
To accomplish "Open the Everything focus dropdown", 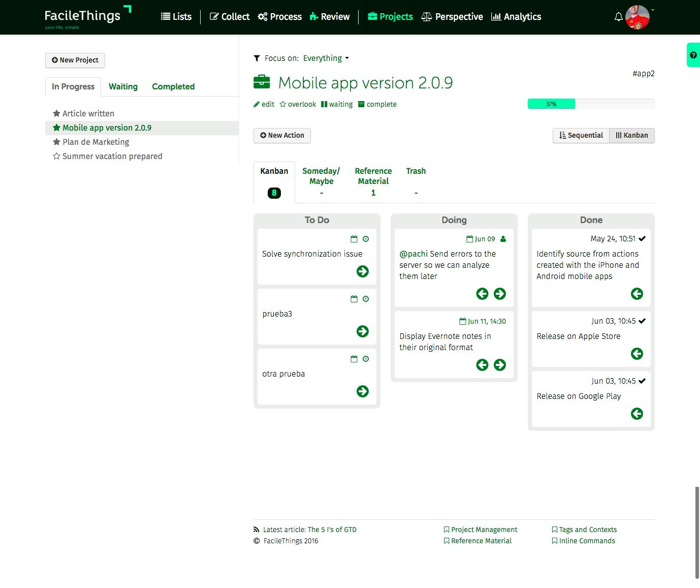I will pos(325,58).
